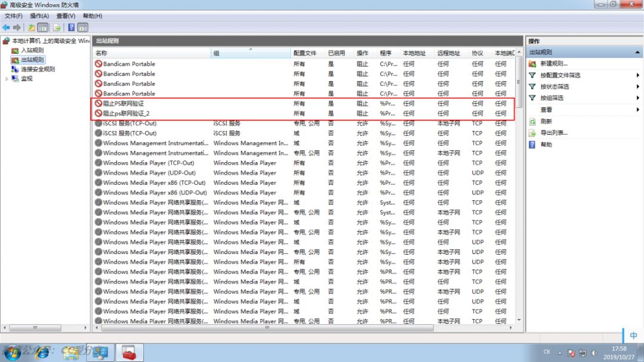Click the Forward arrow toolbar icon
The height and width of the screenshot is (362, 644).
[17, 27]
